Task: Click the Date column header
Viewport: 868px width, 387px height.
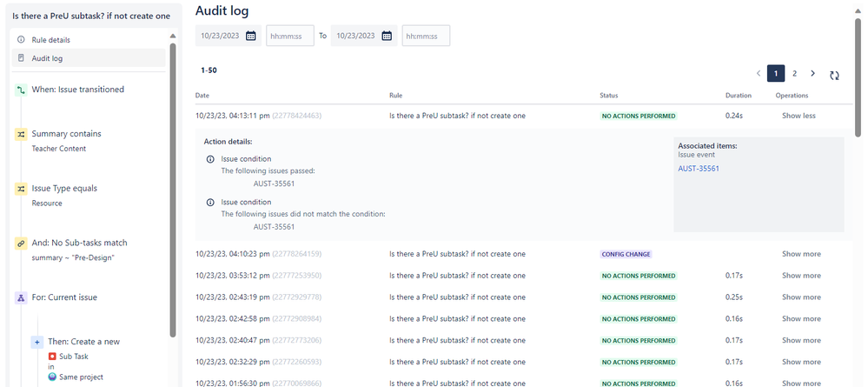Action: tap(202, 96)
